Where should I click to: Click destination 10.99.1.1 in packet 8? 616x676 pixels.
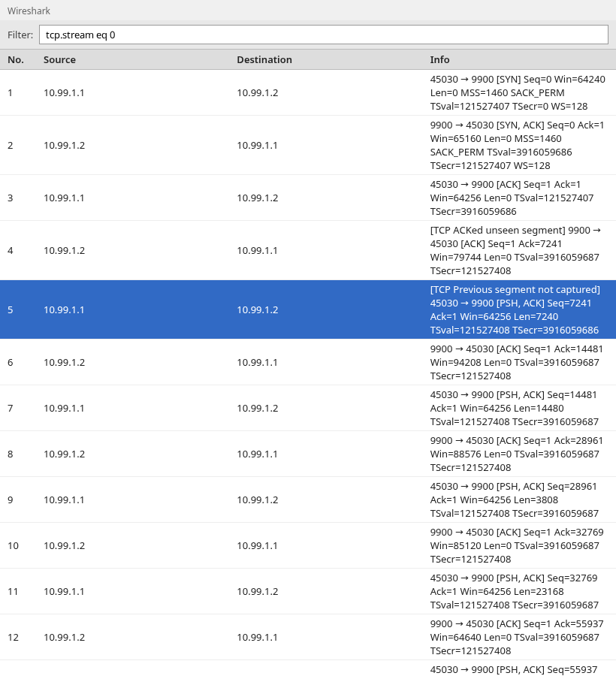(x=257, y=454)
